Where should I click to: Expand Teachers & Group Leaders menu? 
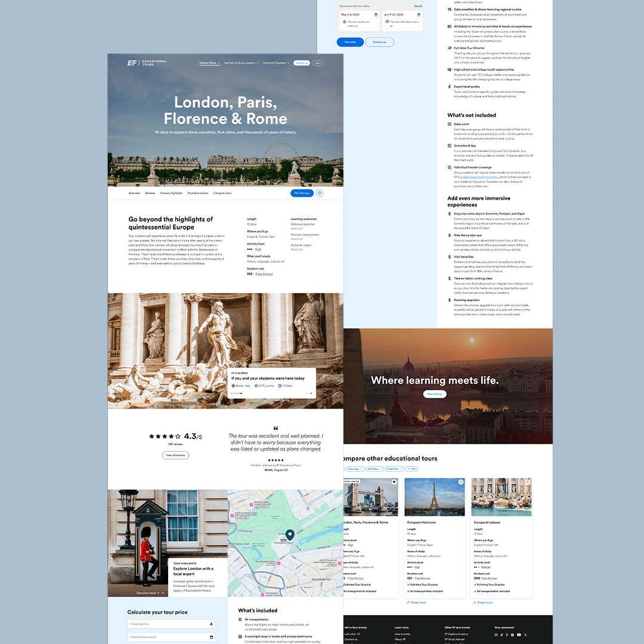(241, 63)
